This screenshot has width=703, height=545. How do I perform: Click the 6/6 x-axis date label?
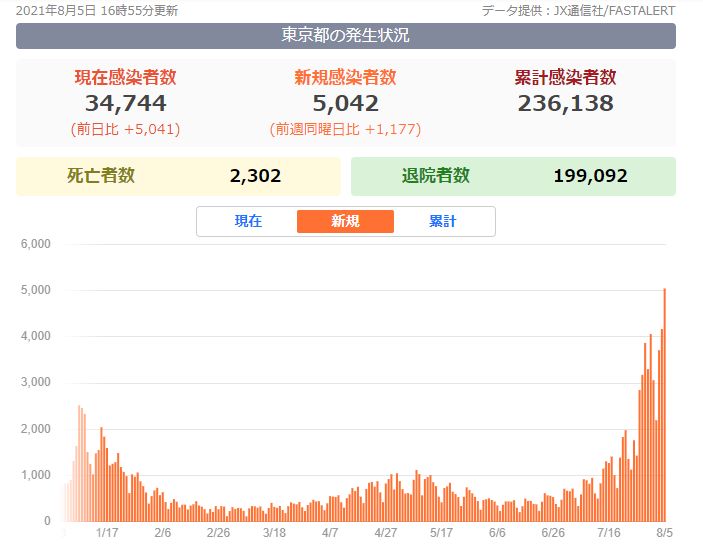(x=497, y=532)
